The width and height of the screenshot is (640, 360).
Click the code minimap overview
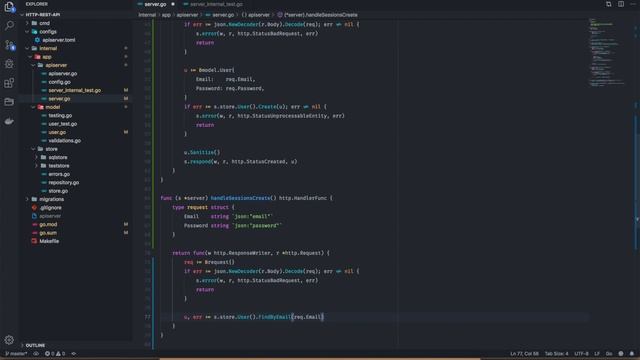[606, 52]
